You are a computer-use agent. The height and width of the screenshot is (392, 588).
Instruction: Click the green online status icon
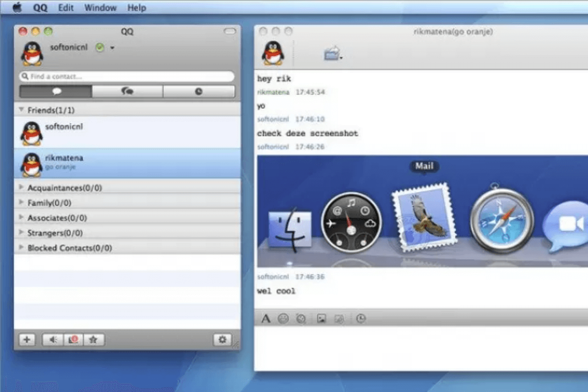(100, 48)
